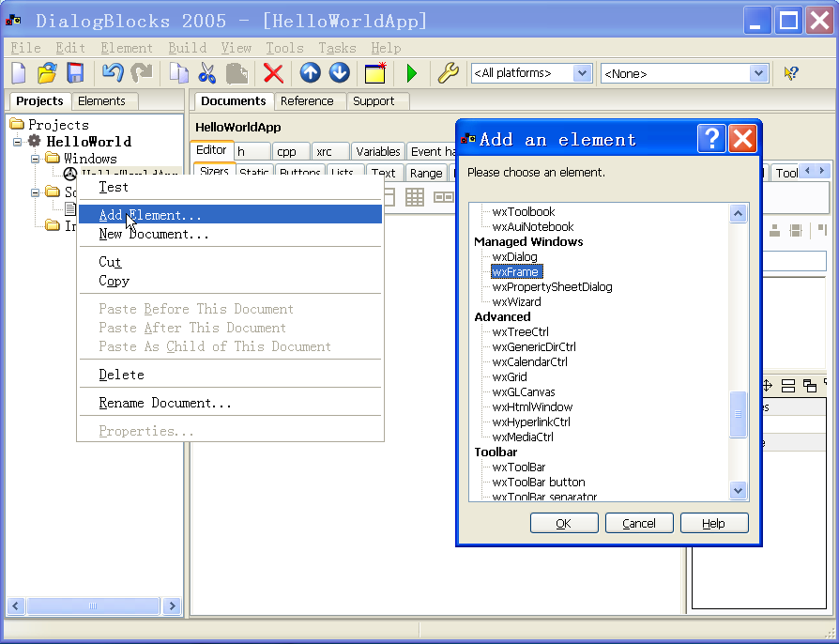Viewport: 839px width, 644px height.
Task: Select wxGrid in element list
Action: click(x=510, y=376)
